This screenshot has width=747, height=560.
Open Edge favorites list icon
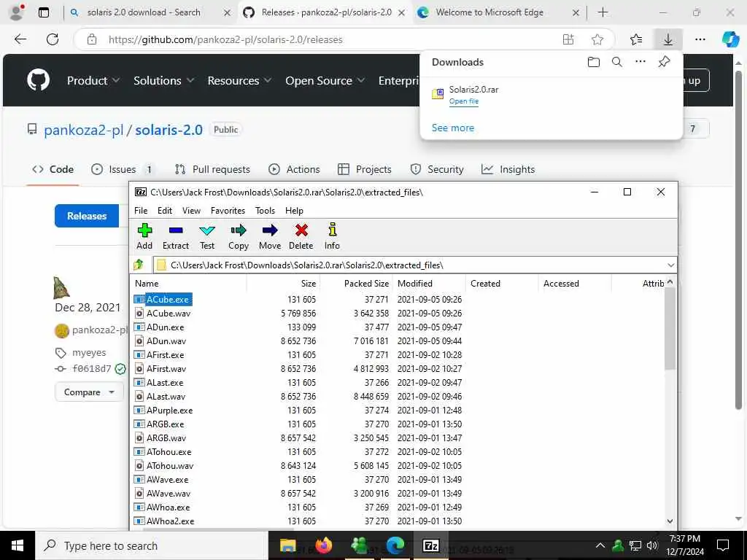636,39
